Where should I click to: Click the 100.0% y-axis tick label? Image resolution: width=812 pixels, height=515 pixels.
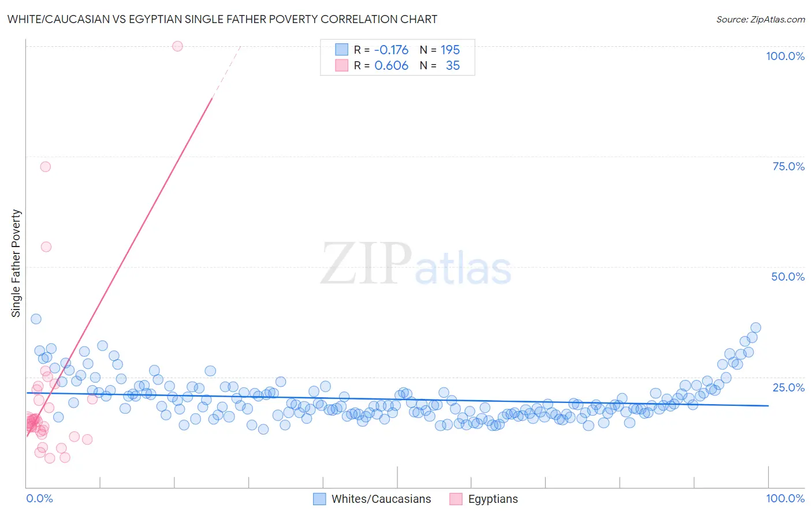pos(785,56)
